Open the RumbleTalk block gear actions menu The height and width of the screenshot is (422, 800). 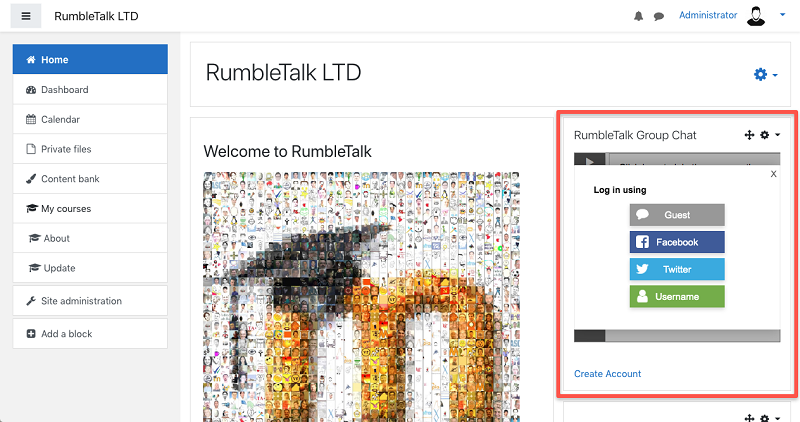coord(770,135)
